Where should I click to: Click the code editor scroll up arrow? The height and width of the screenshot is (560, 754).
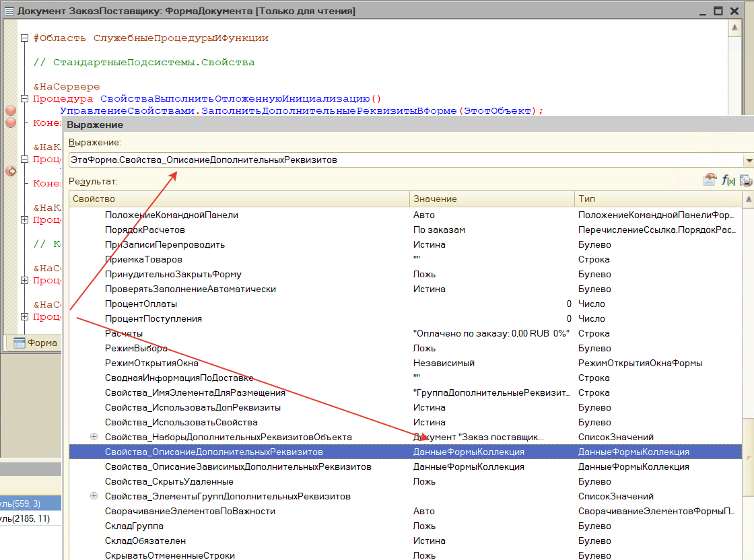[x=734, y=28]
